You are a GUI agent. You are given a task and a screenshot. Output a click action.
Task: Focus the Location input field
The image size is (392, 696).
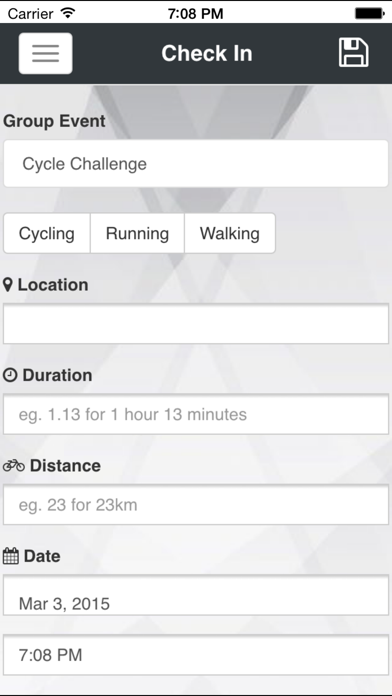click(x=196, y=324)
